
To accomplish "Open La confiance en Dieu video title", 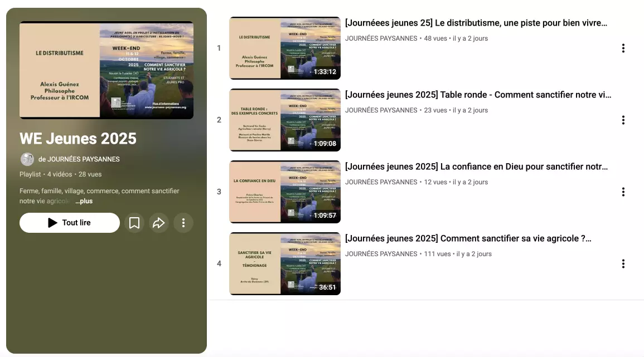I will click(x=476, y=167).
